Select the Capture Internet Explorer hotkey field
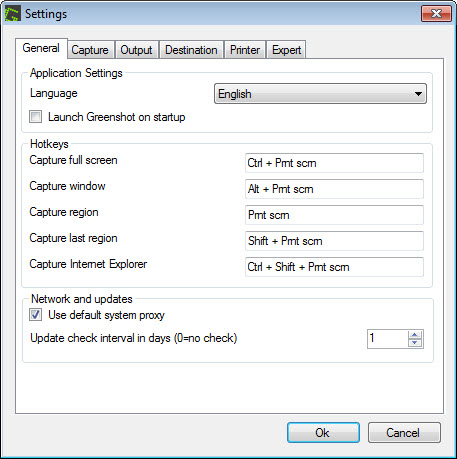 tap(334, 267)
